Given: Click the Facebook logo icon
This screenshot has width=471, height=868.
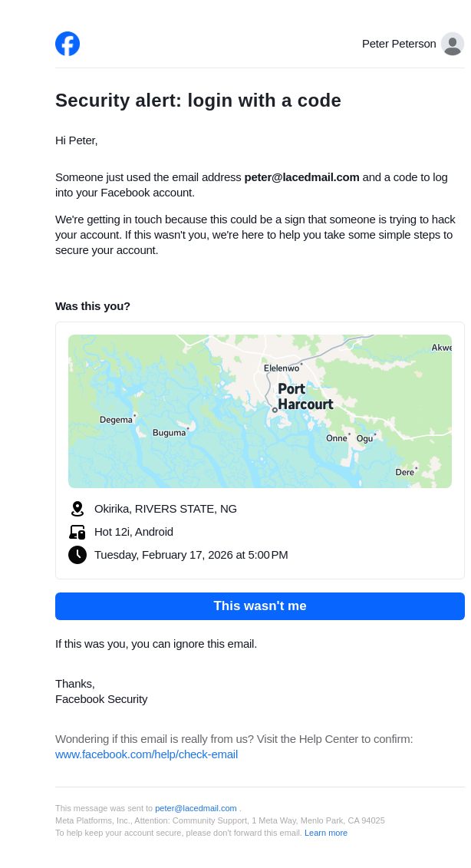Looking at the screenshot, I should [68, 44].
